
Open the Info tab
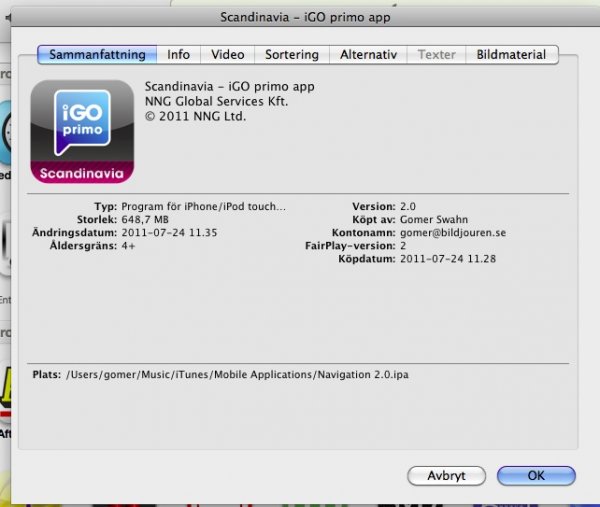pyautogui.click(x=178, y=55)
